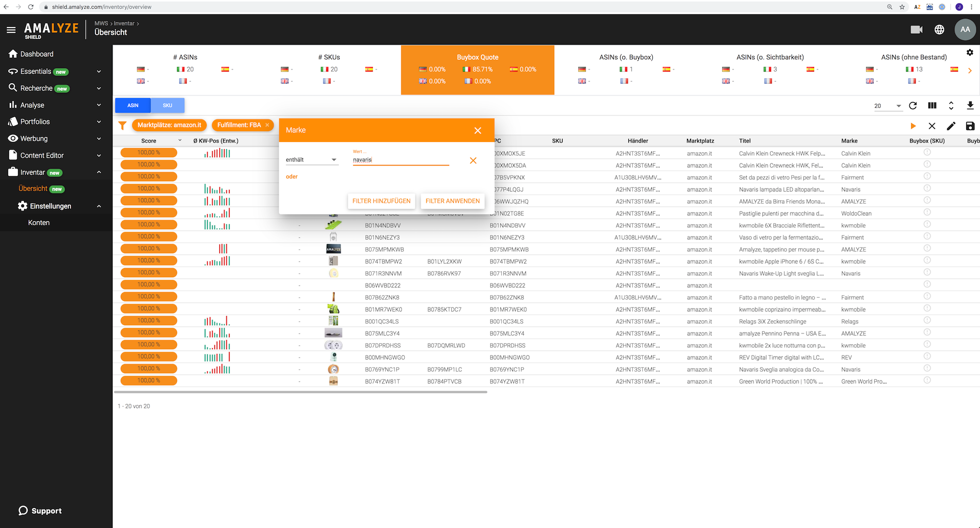The width and height of the screenshot is (980, 528).
Task: Click the Titel column header
Action: (x=745, y=141)
